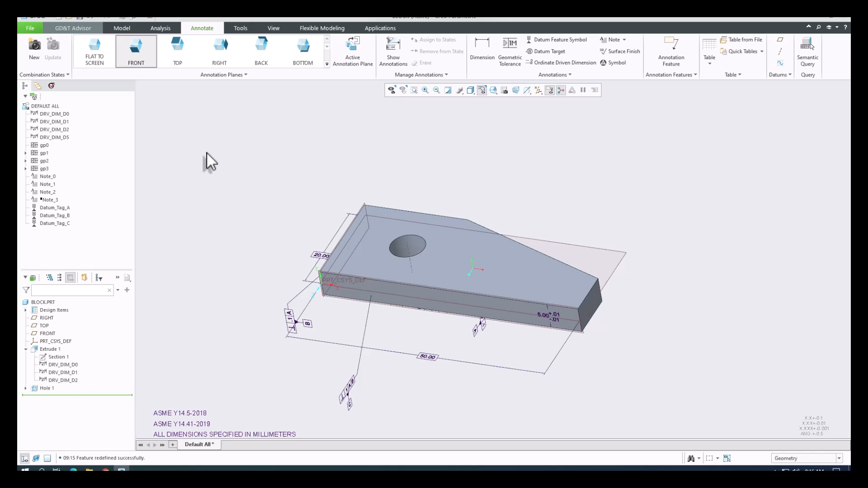Switch to the Analysis ribbon tab
Viewport: 868px width, 488px height.
[160, 28]
